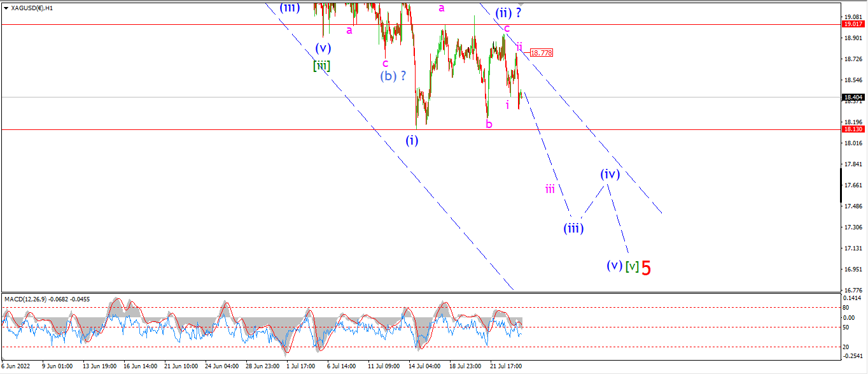Select the green [v] wave label
The image size is (868, 374).
coord(631,266)
